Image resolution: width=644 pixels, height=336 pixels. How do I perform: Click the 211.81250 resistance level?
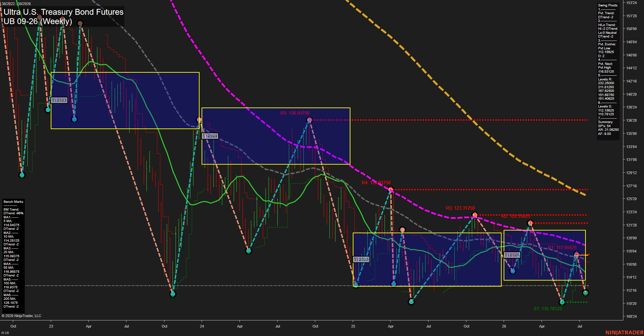606,87
